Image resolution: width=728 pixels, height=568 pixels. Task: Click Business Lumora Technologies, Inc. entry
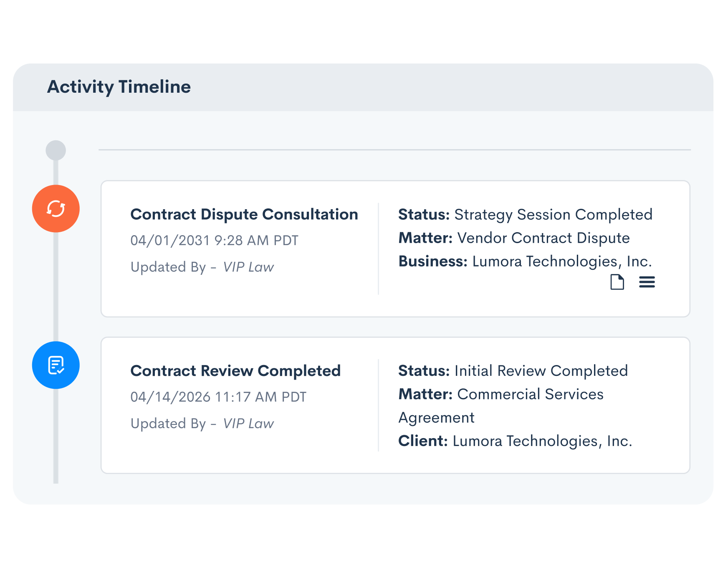525,261
